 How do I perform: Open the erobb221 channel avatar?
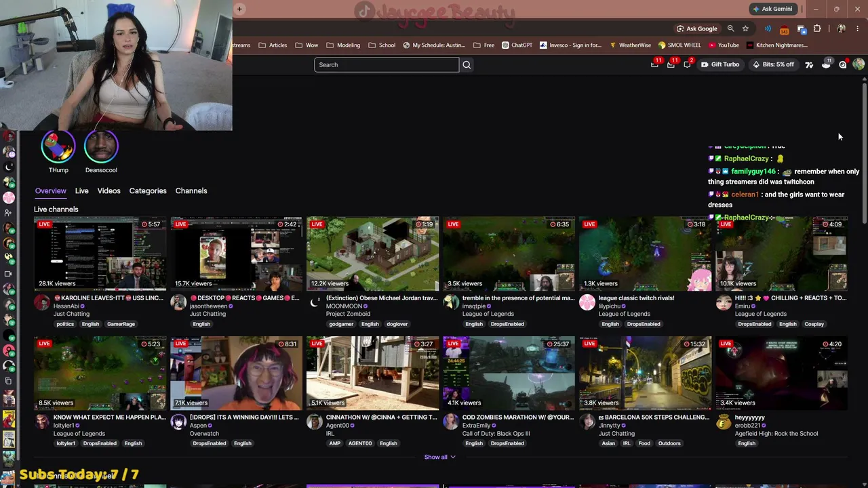click(x=724, y=422)
